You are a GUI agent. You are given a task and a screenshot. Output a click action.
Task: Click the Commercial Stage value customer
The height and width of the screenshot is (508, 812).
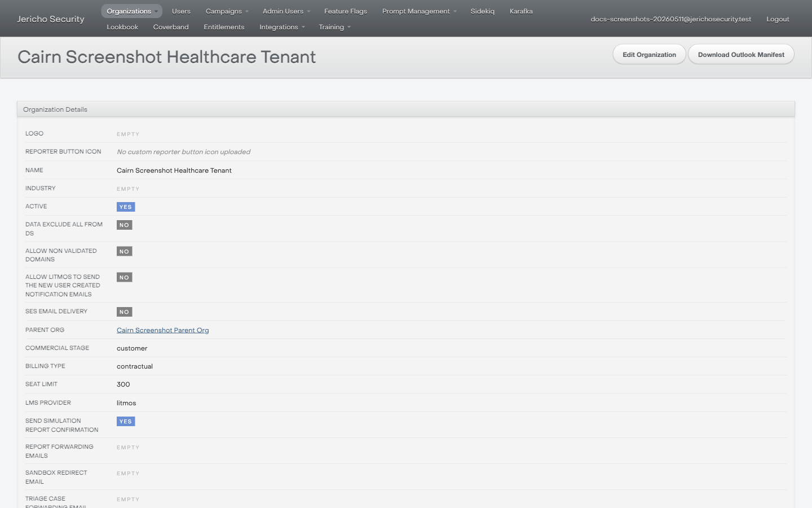tap(132, 348)
